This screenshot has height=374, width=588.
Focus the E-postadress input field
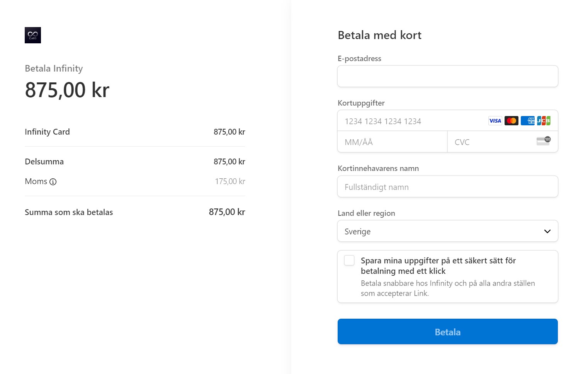click(x=447, y=76)
